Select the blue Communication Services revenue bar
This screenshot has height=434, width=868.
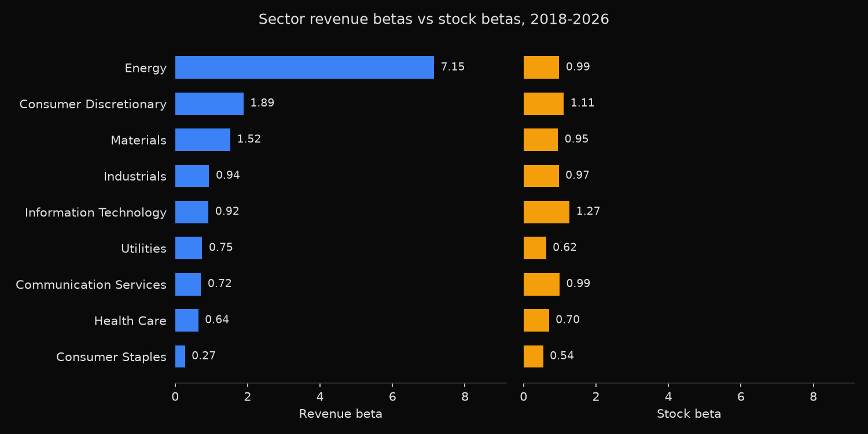coord(188,284)
